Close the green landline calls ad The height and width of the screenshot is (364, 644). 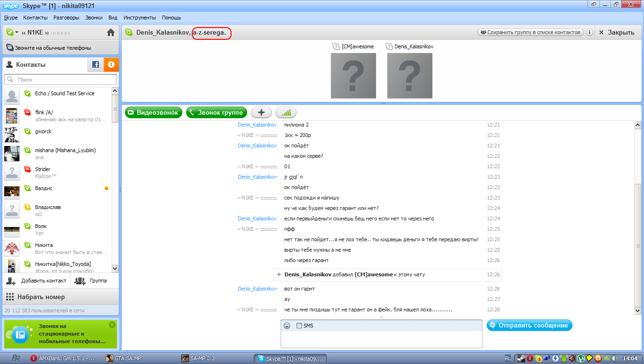pyautogui.click(x=112, y=325)
